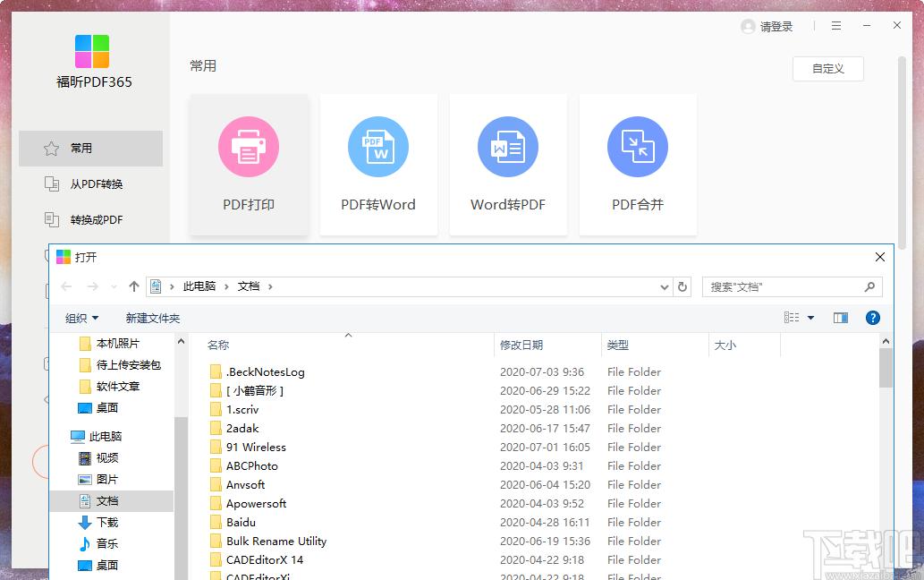Select 视频 in the navigation tree
Image resolution: width=924 pixels, height=580 pixels.
click(107, 458)
